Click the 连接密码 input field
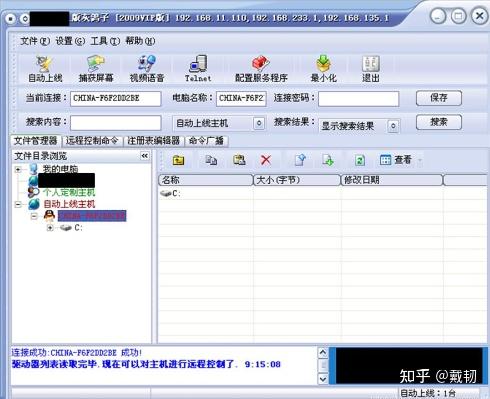 (x=359, y=99)
